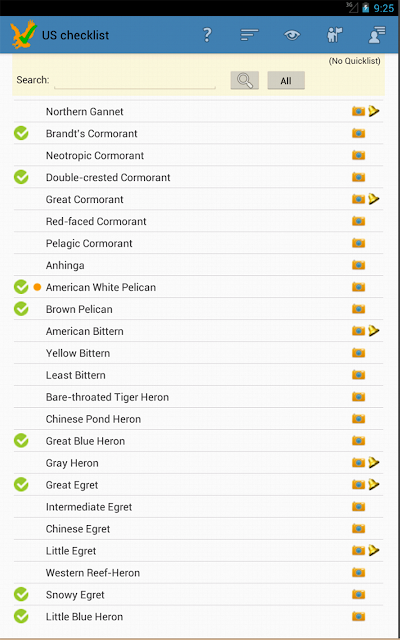400x640 pixels.
Task: Tap orange dot beside American White Pelican
Action: (x=37, y=287)
